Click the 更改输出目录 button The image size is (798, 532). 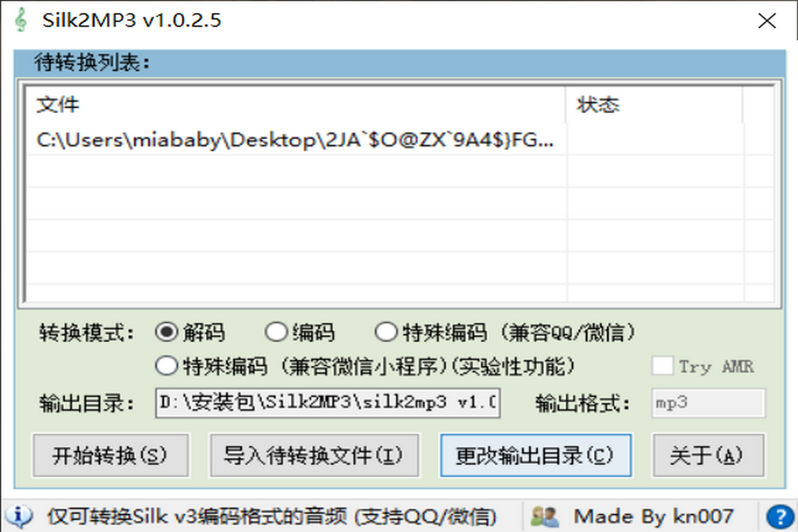[x=535, y=456]
